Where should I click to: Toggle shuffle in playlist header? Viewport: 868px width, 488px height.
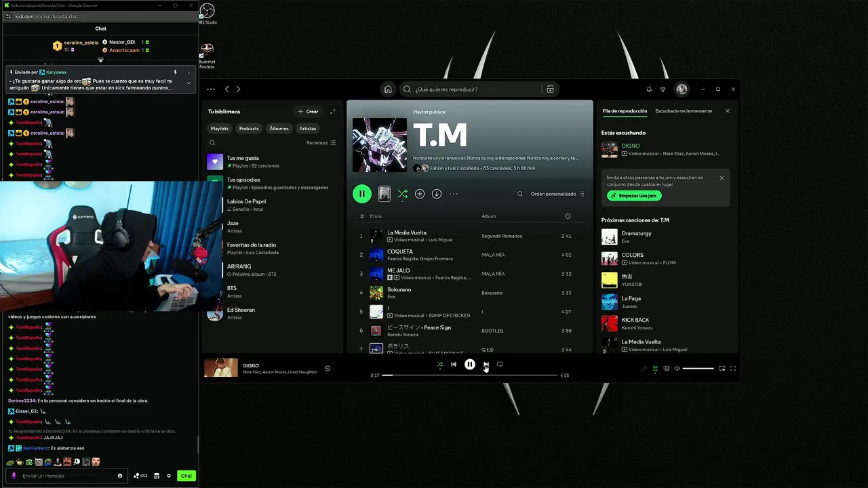click(402, 194)
